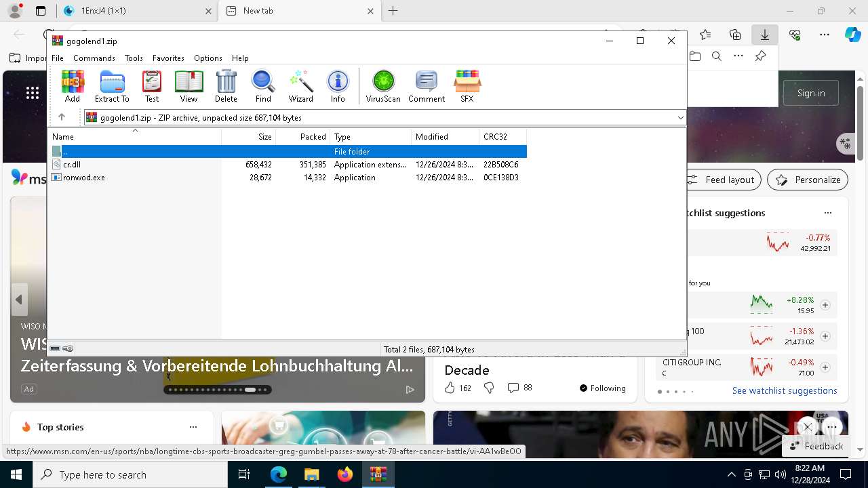This screenshot has width=868, height=488.
Task: Open Copilot icon in Edge
Action: point(852,35)
